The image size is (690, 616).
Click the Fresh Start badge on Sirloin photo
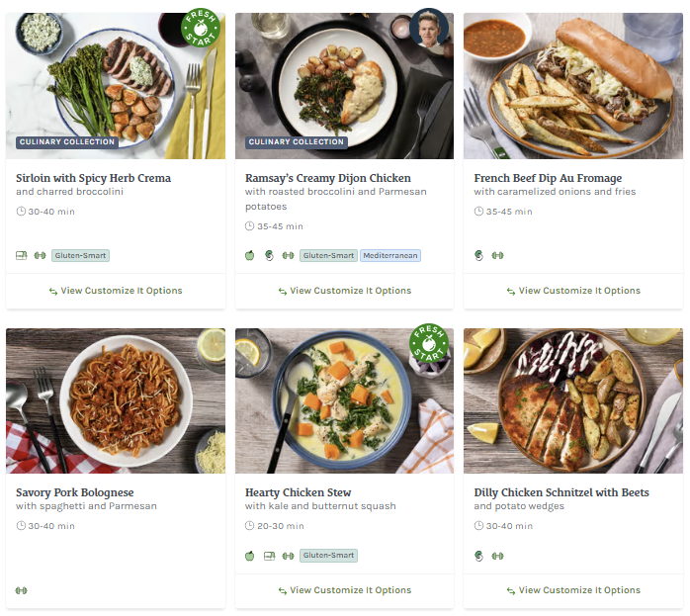point(202,30)
